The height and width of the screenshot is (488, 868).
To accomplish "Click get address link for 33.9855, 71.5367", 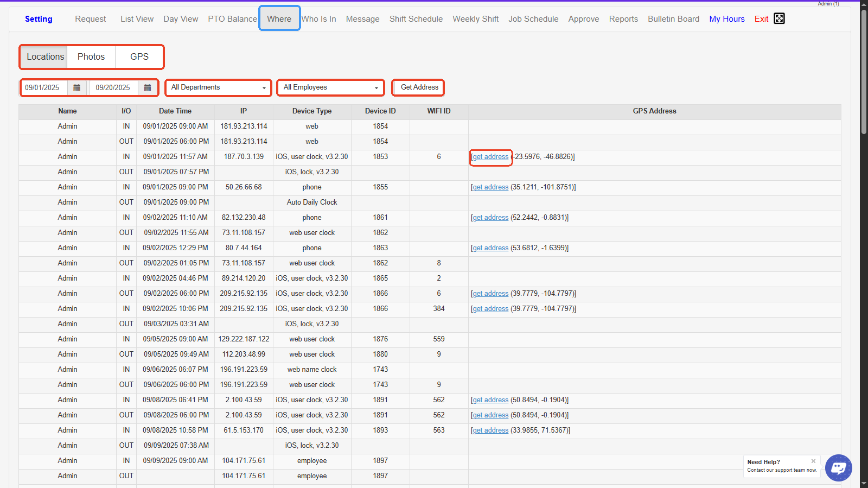I will coord(490,430).
